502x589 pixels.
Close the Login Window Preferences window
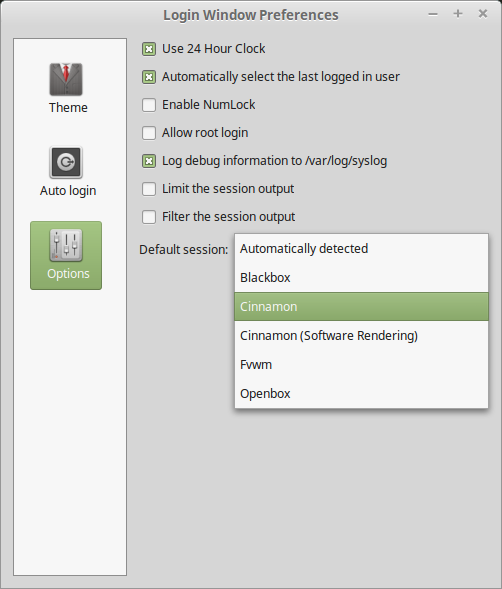(x=483, y=14)
